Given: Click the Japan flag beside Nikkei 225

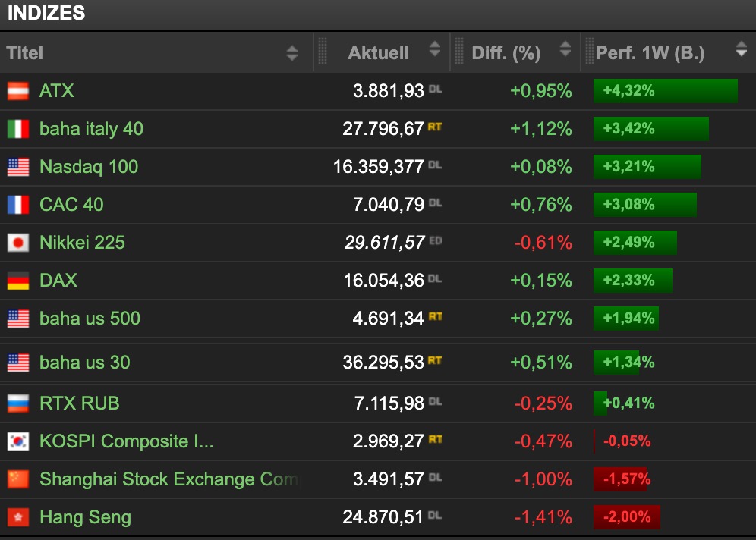Looking at the screenshot, I should click(18, 243).
